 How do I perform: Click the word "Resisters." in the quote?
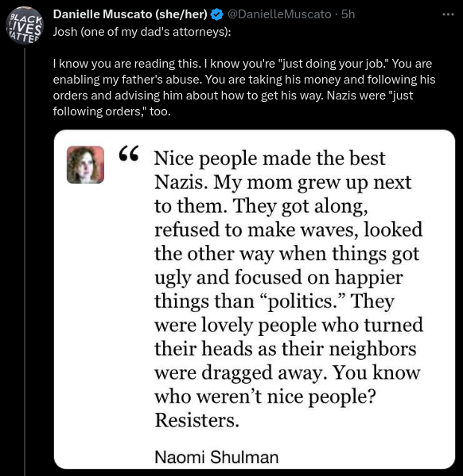click(197, 420)
